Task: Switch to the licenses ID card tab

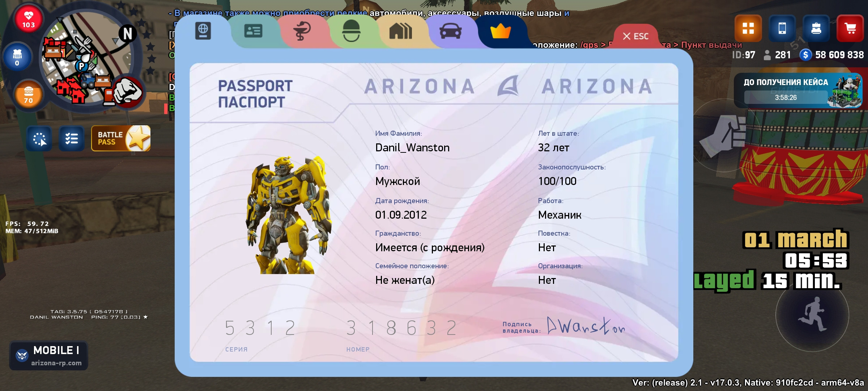Action: click(253, 31)
